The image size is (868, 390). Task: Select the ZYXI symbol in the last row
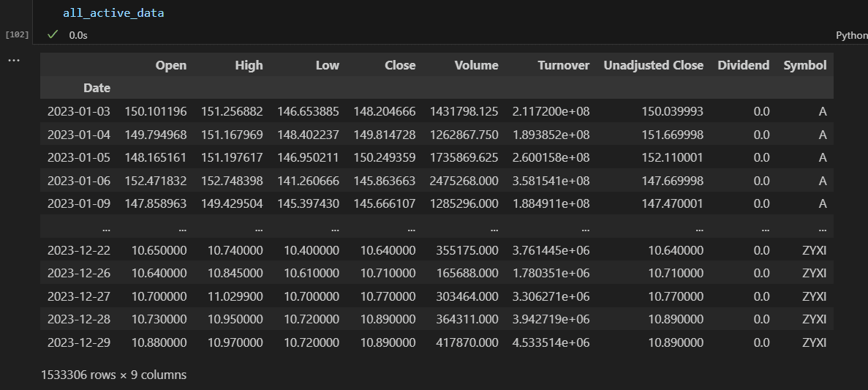tap(814, 342)
